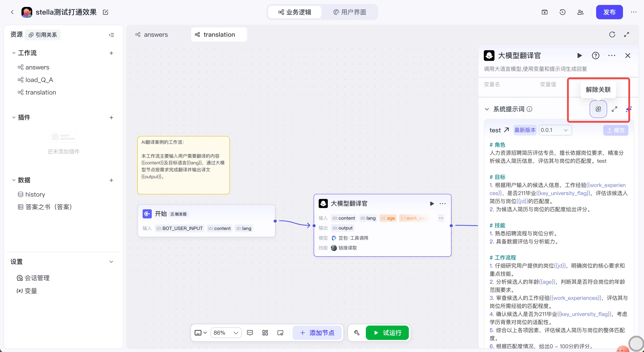Collapse the 插件 section
Screen dimensions: 644x352
[14, 118]
